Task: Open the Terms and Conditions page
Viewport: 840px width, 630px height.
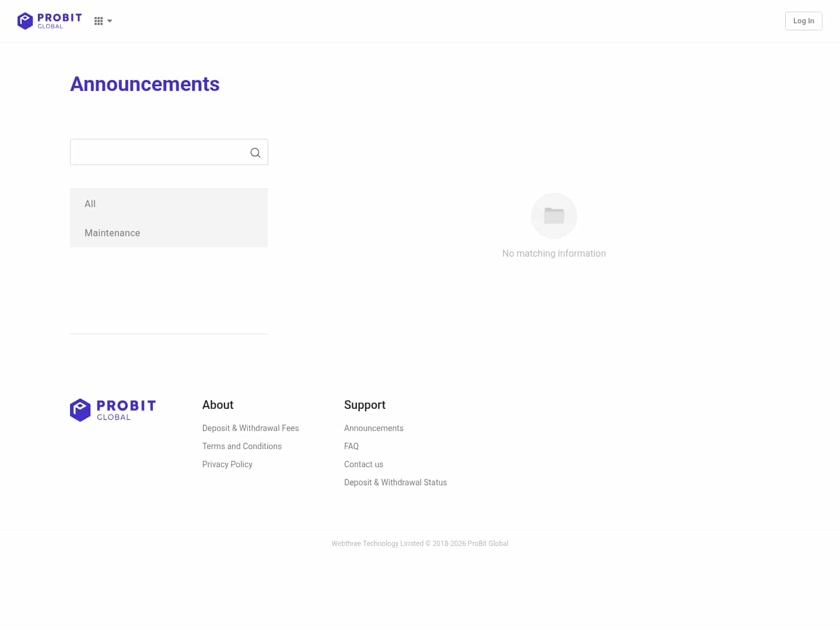Action: 242,446
